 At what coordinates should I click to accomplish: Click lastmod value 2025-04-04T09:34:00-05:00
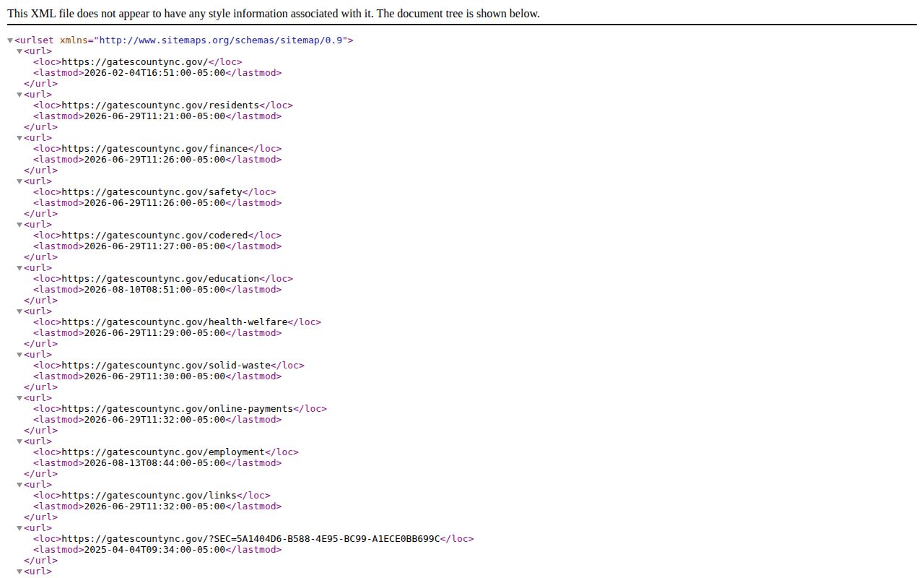point(154,550)
